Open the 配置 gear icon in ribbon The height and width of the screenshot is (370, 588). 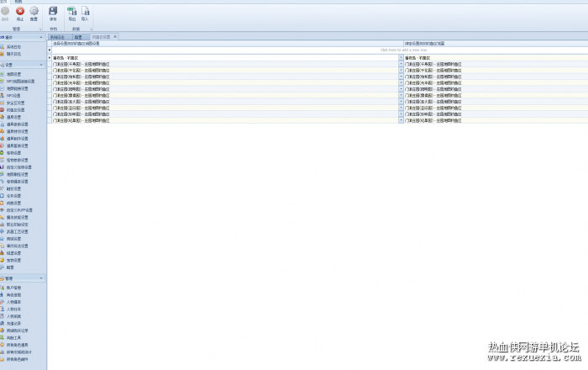(34, 12)
